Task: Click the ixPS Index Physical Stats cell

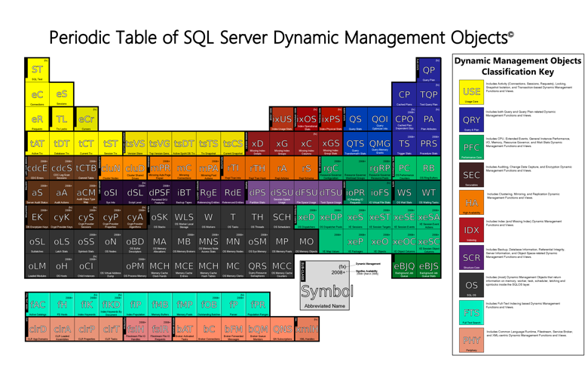Action: [x=331, y=119]
